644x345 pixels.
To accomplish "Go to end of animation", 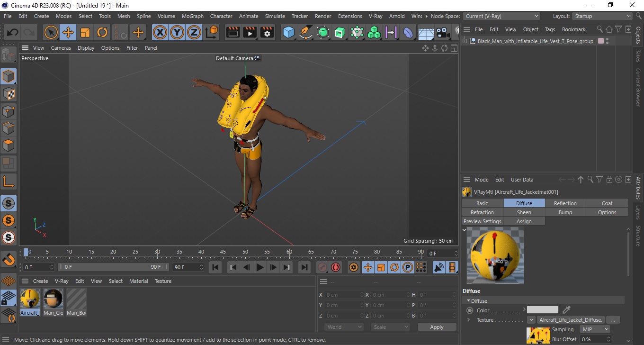I will (x=304, y=267).
